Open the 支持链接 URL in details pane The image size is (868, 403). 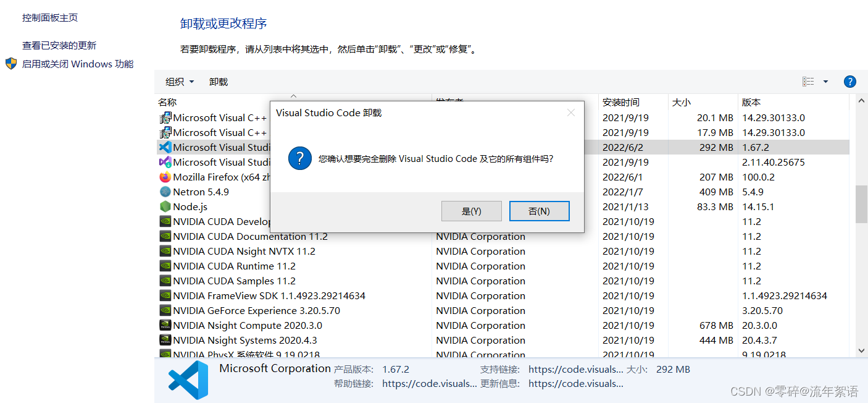pos(576,369)
